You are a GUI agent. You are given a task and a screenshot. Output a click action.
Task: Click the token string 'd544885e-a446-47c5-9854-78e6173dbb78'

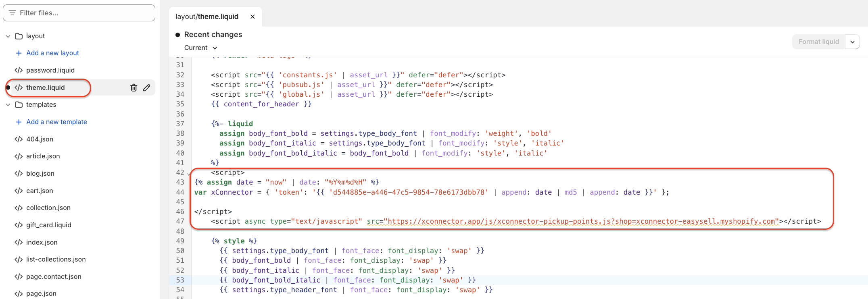[x=409, y=192]
